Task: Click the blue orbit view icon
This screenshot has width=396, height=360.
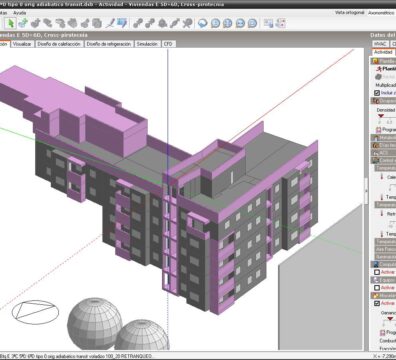Action: coord(203,23)
